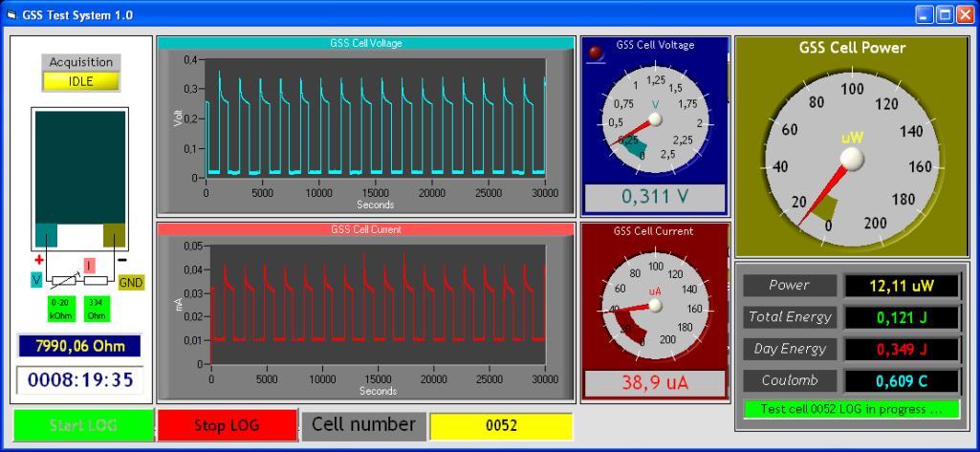The height and width of the screenshot is (452, 980).
Task: Click the pink I current marker
Action: pos(89,266)
